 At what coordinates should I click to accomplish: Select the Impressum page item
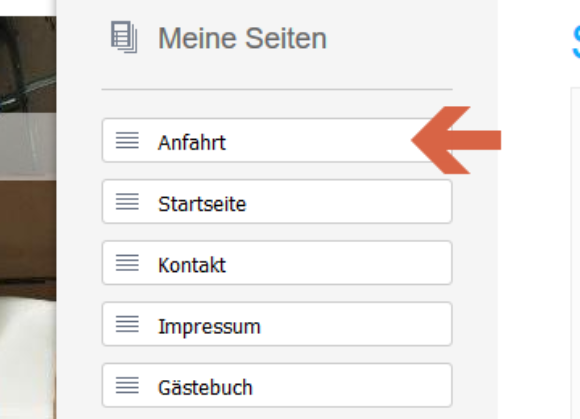[277, 324]
